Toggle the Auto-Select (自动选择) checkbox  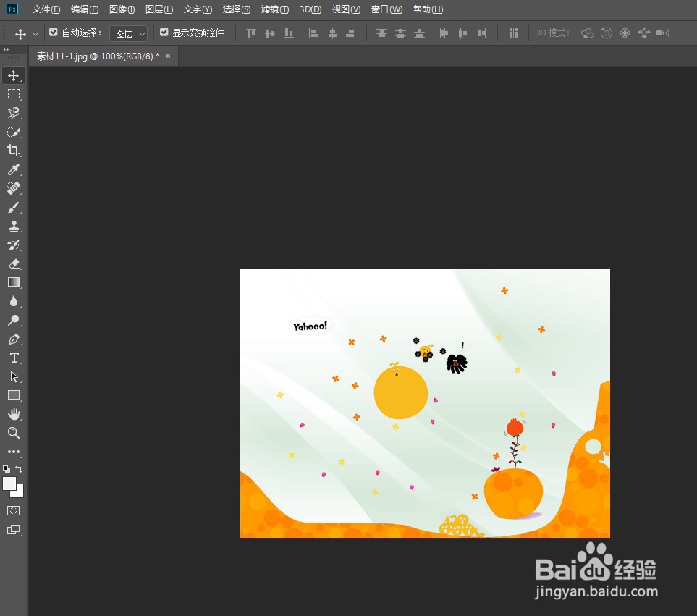point(54,33)
